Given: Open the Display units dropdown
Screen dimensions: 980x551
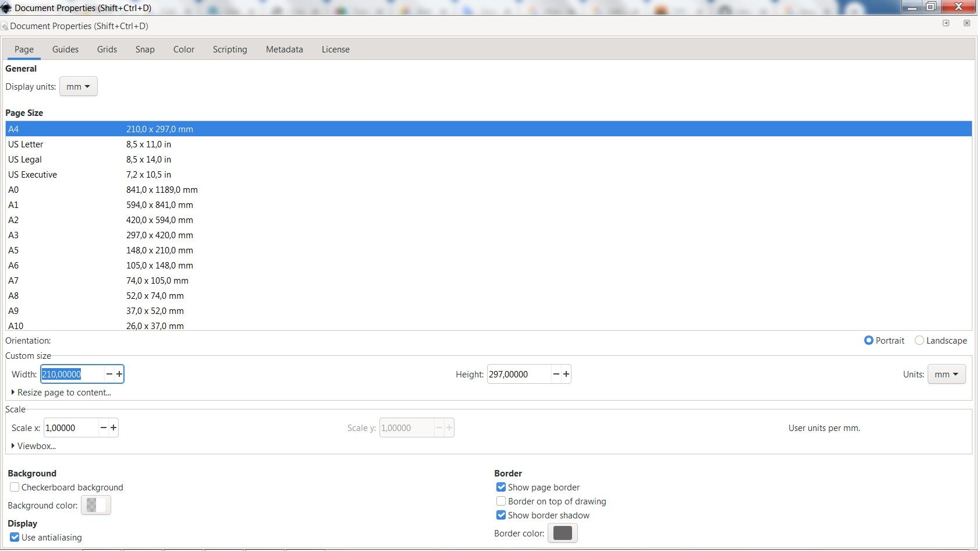Looking at the screenshot, I should [x=78, y=86].
